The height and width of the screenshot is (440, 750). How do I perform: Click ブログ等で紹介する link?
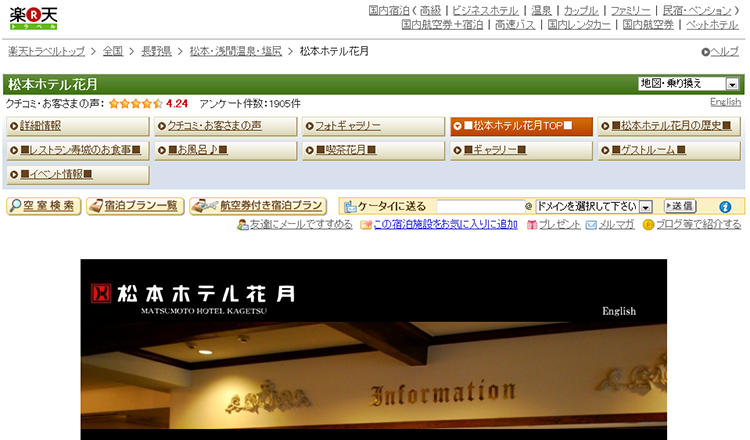[x=698, y=224]
